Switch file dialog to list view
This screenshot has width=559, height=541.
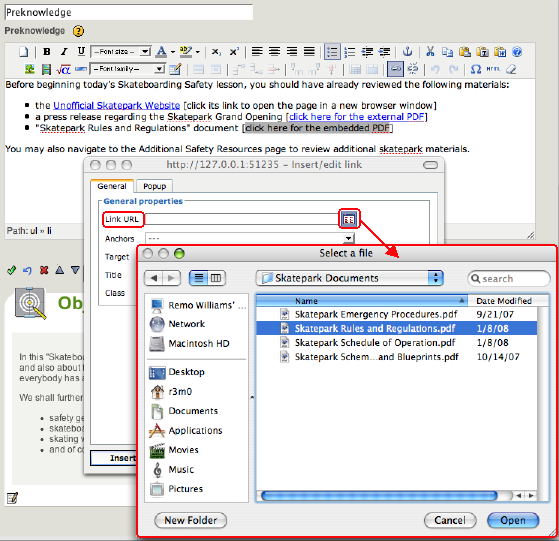[x=199, y=278]
